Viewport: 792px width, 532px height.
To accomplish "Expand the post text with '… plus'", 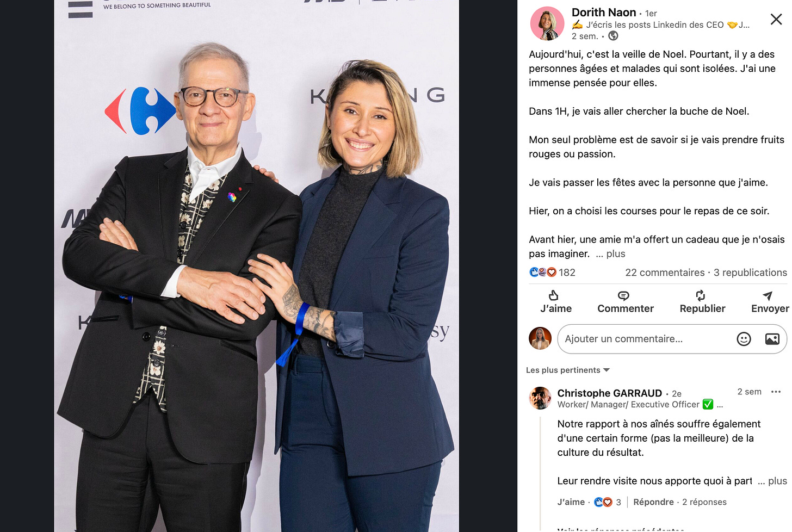I will pos(610,253).
